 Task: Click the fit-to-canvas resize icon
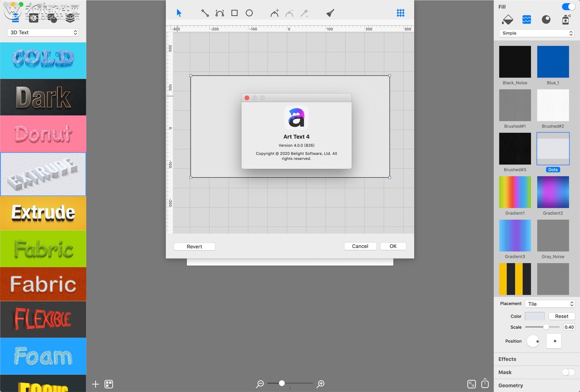[471, 384]
